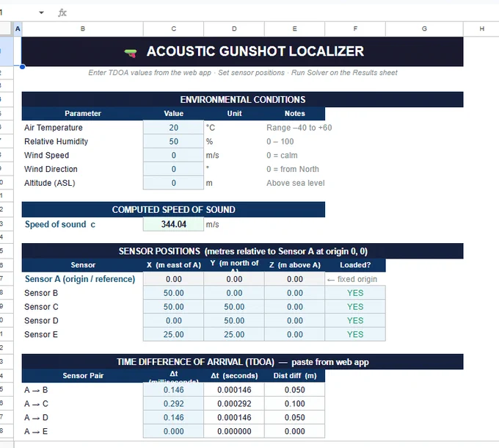Click the Wind Direction label
The width and height of the screenshot is (499, 448).
click(x=51, y=169)
